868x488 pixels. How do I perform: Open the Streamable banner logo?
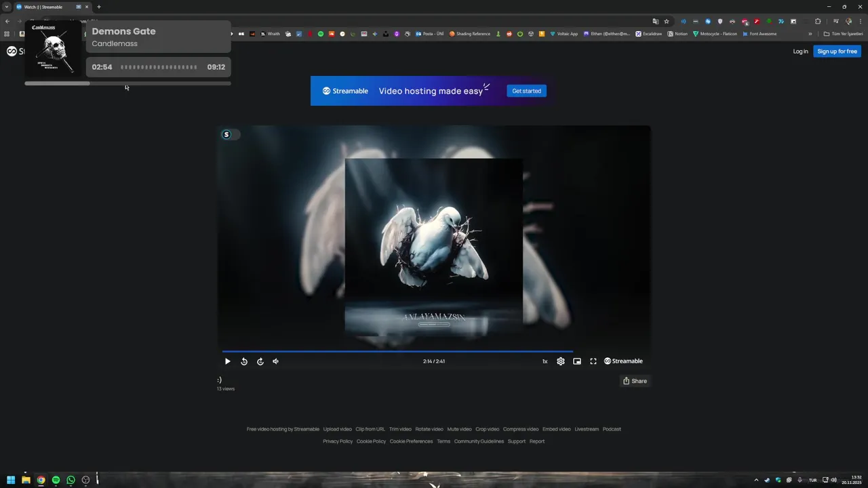(x=345, y=91)
